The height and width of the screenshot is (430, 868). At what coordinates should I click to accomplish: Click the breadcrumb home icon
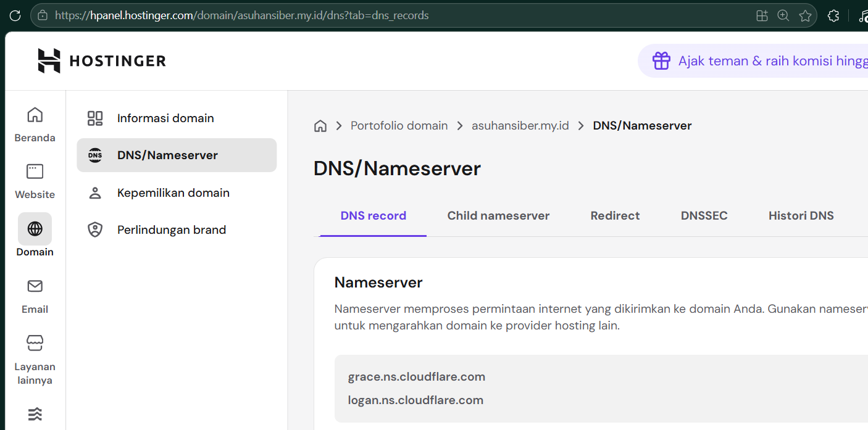pyautogui.click(x=320, y=126)
